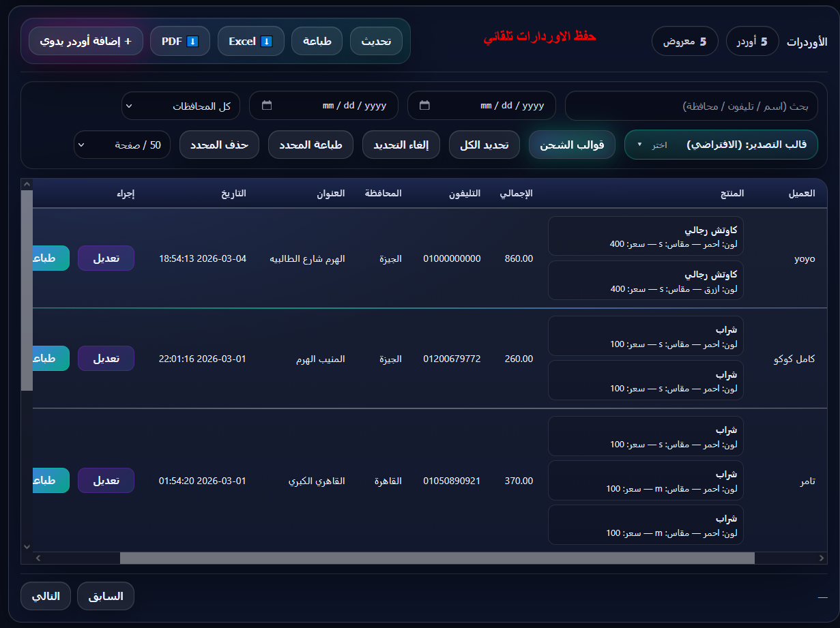The width and height of the screenshot is (840, 628).
Task: Download the orders as PDF
Action: pos(179,41)
